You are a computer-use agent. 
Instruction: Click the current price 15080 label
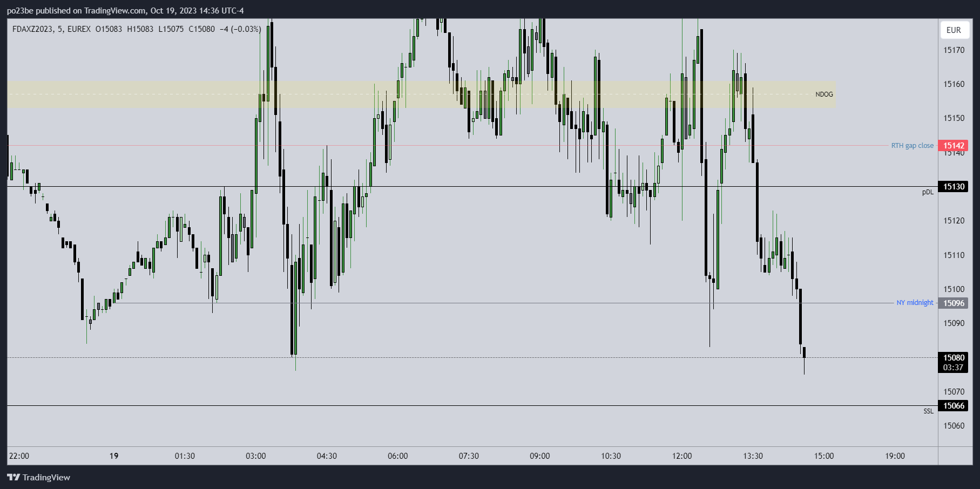(953, 357)
